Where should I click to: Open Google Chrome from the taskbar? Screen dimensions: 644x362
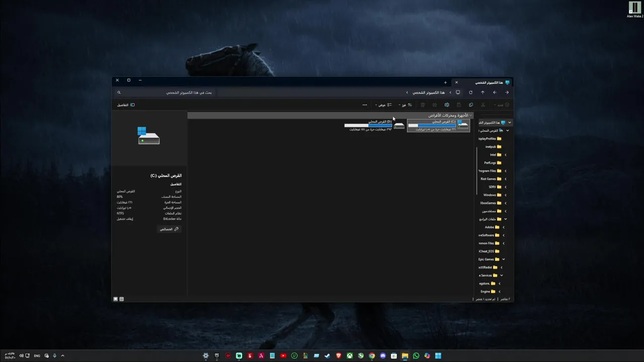(x=372, y=356)
